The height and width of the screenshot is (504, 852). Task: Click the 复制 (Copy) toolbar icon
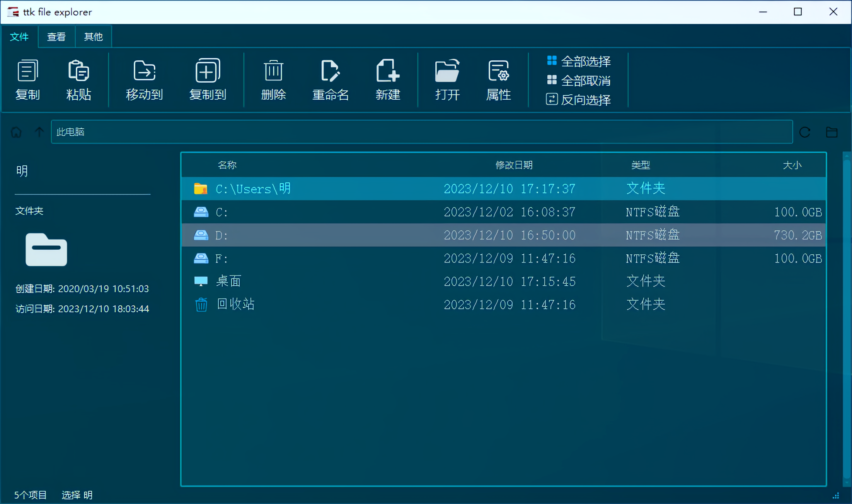[x=27, y=71]
